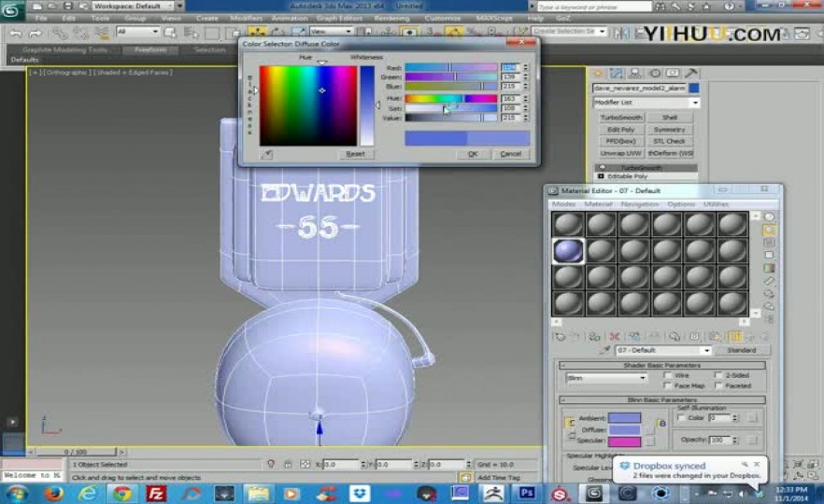Image resolution: width=824 pixels, height=504 pixels.
Task: Click the eyedropper sample color icon
Action: (267, 154)
